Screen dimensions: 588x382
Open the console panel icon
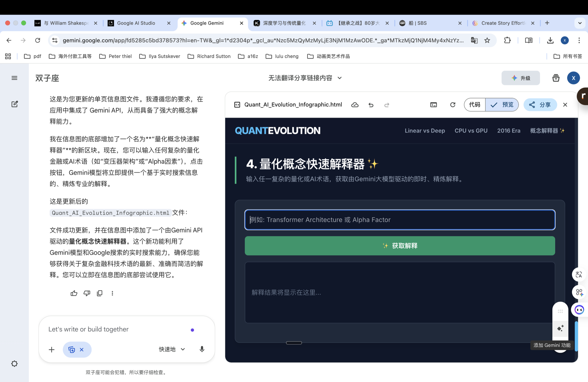point(433,105)
